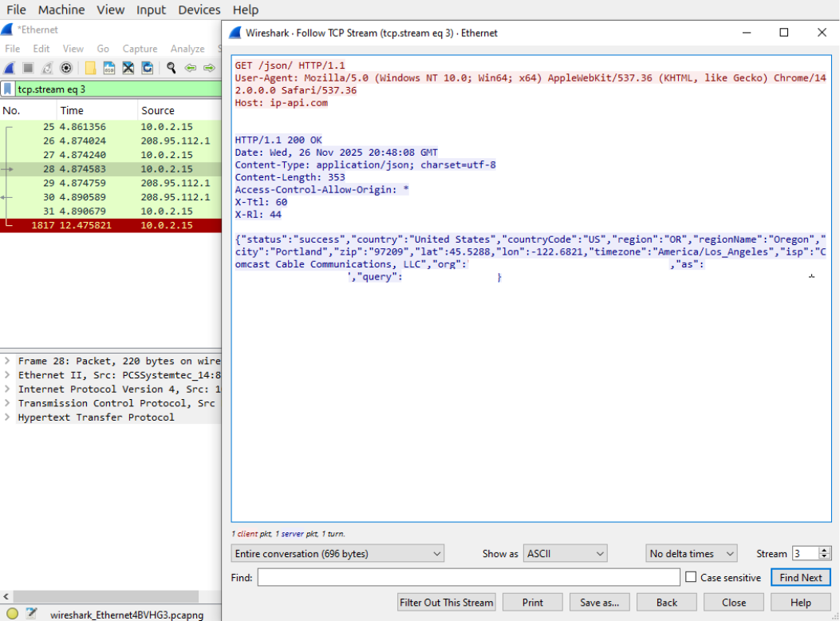Click the find packet magnifier icon

[x=171, y=68]
